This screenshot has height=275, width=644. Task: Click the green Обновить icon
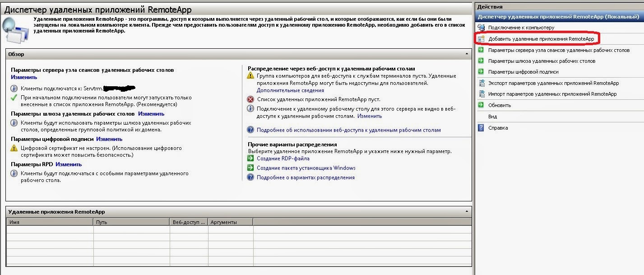(x=481, y=105)
